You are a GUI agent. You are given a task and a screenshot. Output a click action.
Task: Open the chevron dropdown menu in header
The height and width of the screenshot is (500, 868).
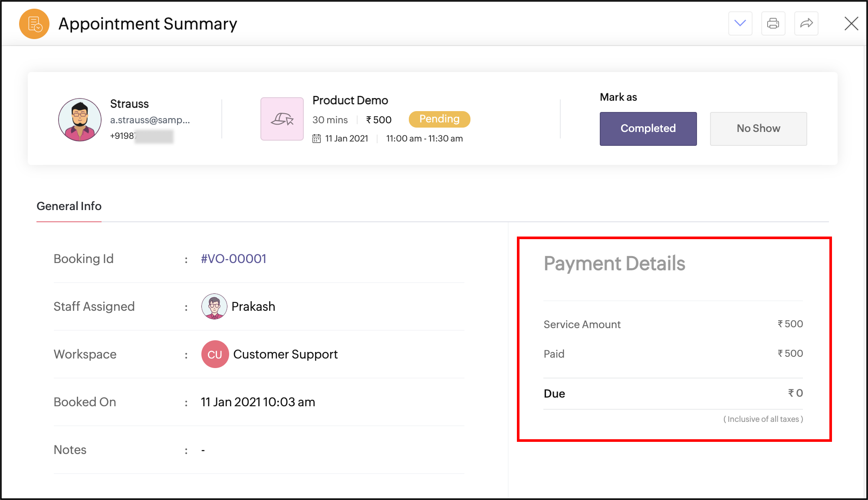click(740, 23)
